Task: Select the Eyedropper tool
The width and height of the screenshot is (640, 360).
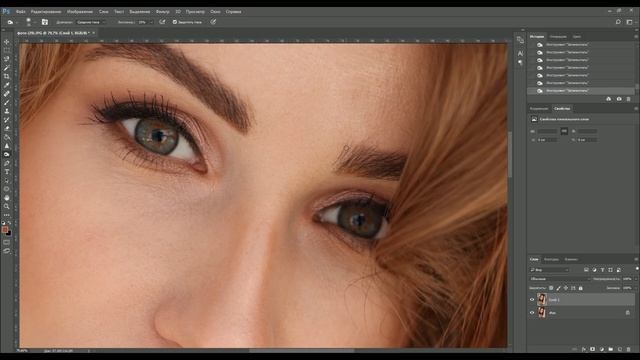Action: coord(7,85)
